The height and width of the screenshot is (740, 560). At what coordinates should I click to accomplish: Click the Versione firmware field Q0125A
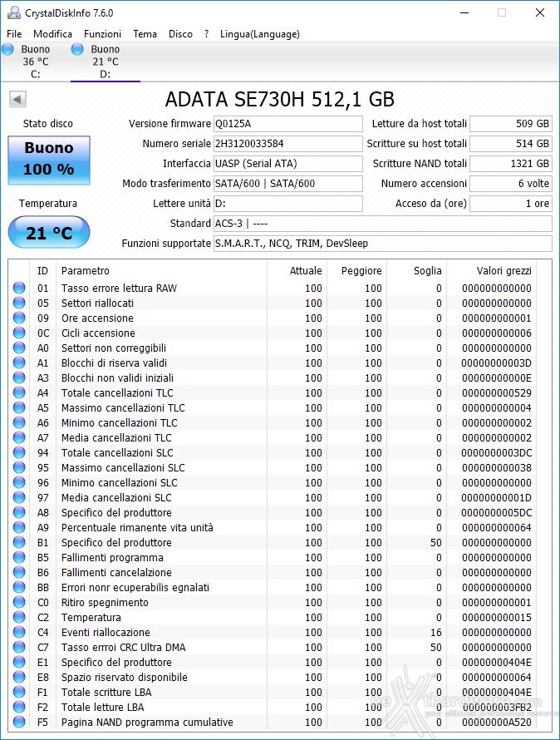click(x=287, y=124)
